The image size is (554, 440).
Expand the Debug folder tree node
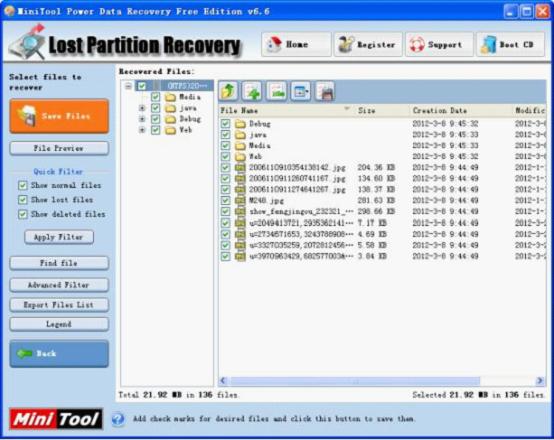142,119
